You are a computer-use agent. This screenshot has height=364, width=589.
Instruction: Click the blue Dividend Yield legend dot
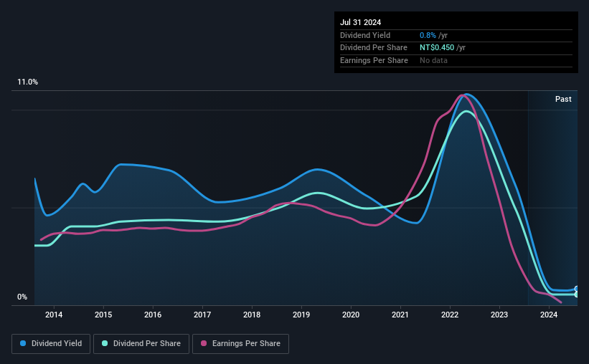click(x=23, y=343)
